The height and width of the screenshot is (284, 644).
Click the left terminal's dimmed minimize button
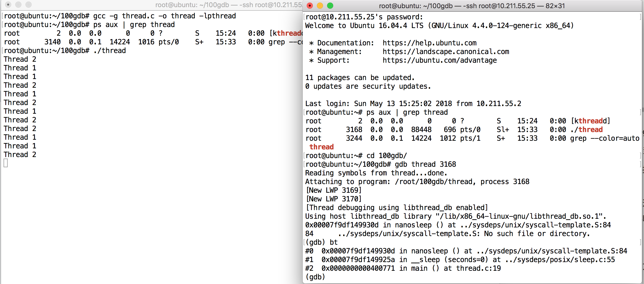tap(18, 5)
